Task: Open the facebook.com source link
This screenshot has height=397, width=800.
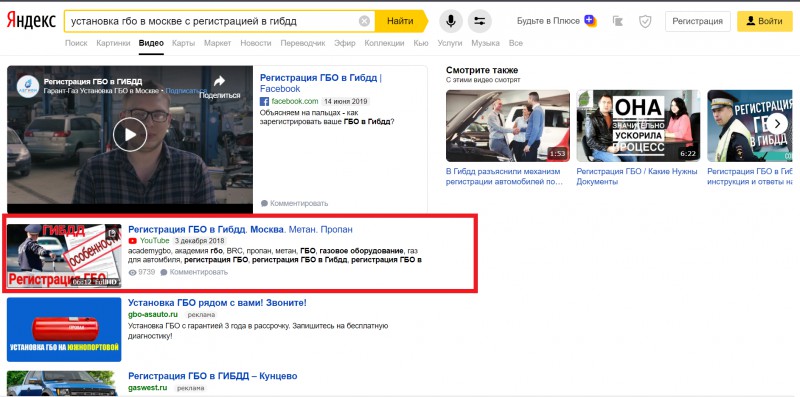Action: 295,101
